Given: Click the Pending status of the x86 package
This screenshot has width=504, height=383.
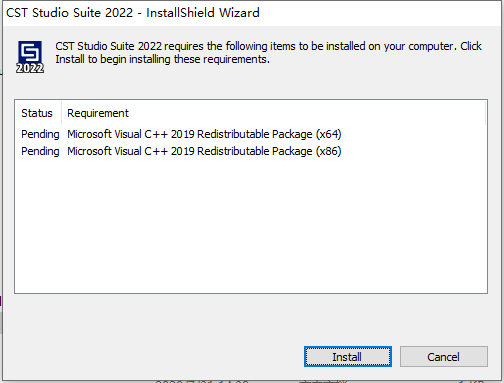Looking at the screenshot, I should [40, 151].
